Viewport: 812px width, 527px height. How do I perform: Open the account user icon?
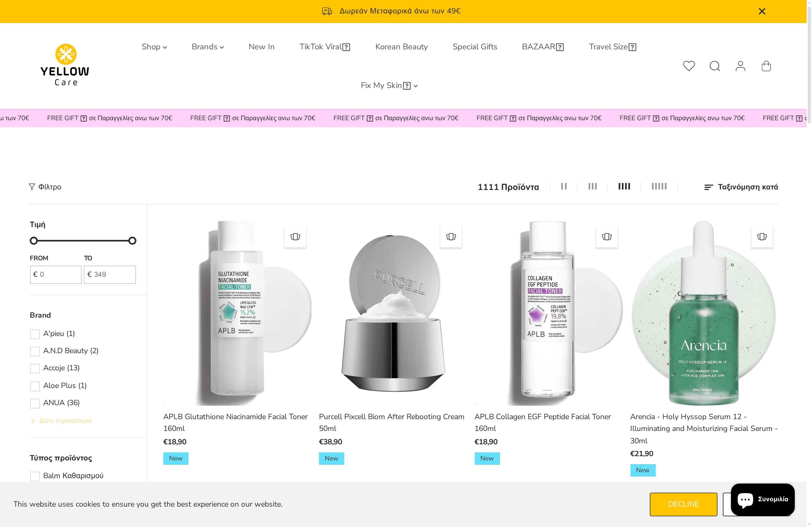click(x=740, y=66)
